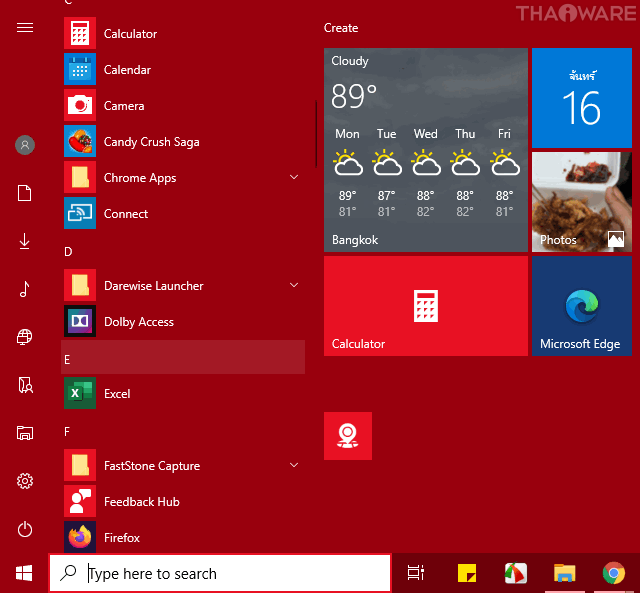The height and width of the screenshot is (593, 640).
Task: Open the Microsoft Edge tile
Action: pos(582,306)
